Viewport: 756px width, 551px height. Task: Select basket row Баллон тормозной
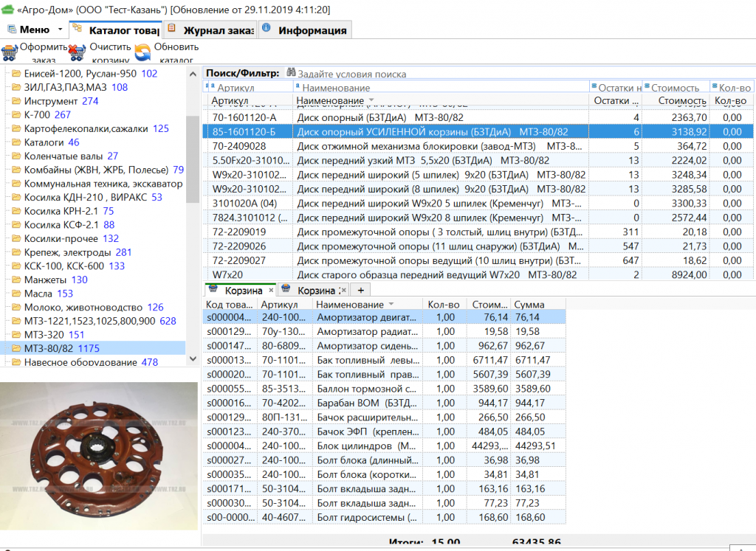point(384,389)
